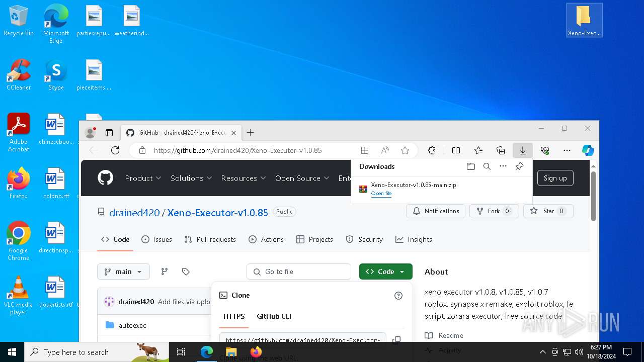Expand the Solutions dropdown
The image size is (644, 362).
191,178
